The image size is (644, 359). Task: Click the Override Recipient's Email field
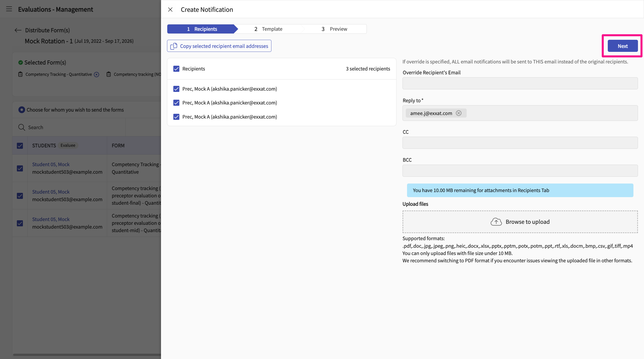tap(520, 83)
